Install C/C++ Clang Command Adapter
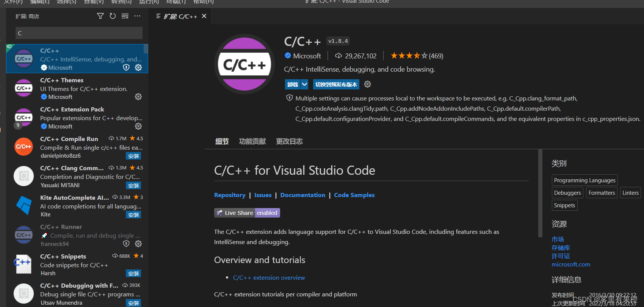This screenshot has width=644, height=307. 133,185
